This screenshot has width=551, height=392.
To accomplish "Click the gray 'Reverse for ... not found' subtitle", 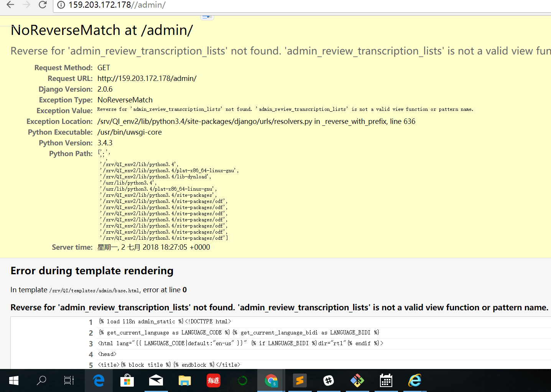I will (x=281, y=51).
